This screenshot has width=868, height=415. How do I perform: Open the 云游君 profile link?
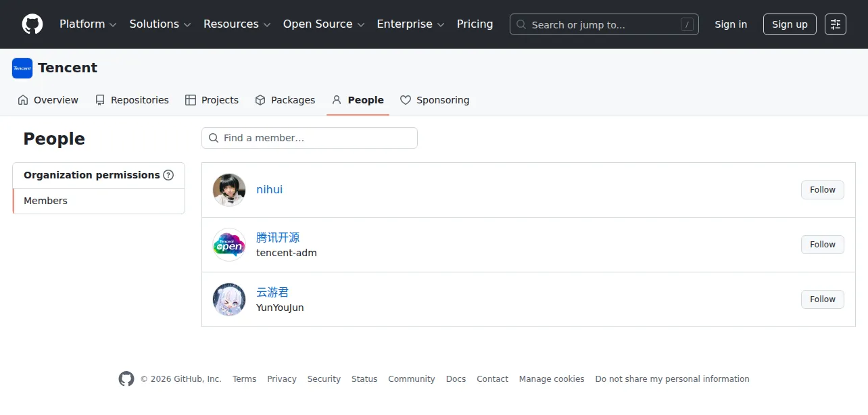pyautogui.click(x=272, y=293)
